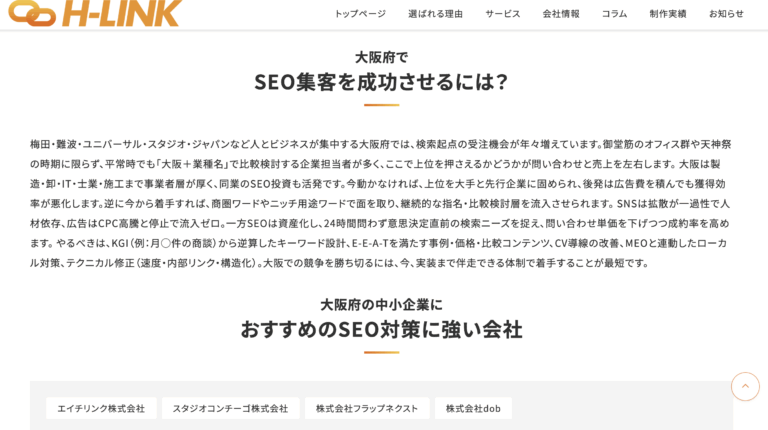Screen dimensions: 768x430
Task: Click the 株式会社フラップネクスト link
Action: point(367,408)
